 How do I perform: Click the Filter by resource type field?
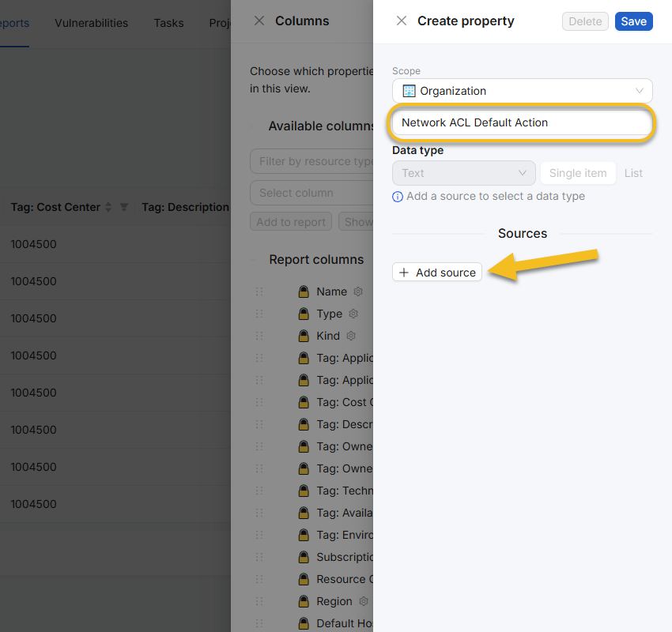tap(311, 161)
